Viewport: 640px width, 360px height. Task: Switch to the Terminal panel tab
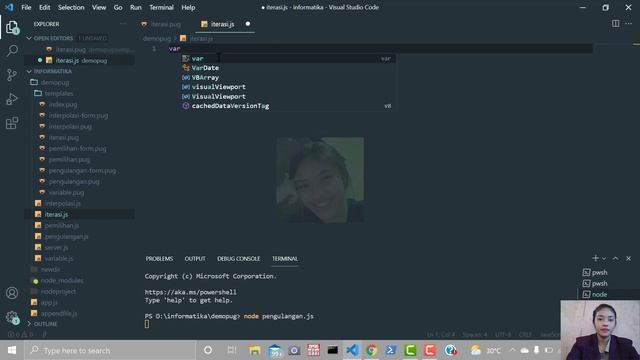[x=285, y=258]
